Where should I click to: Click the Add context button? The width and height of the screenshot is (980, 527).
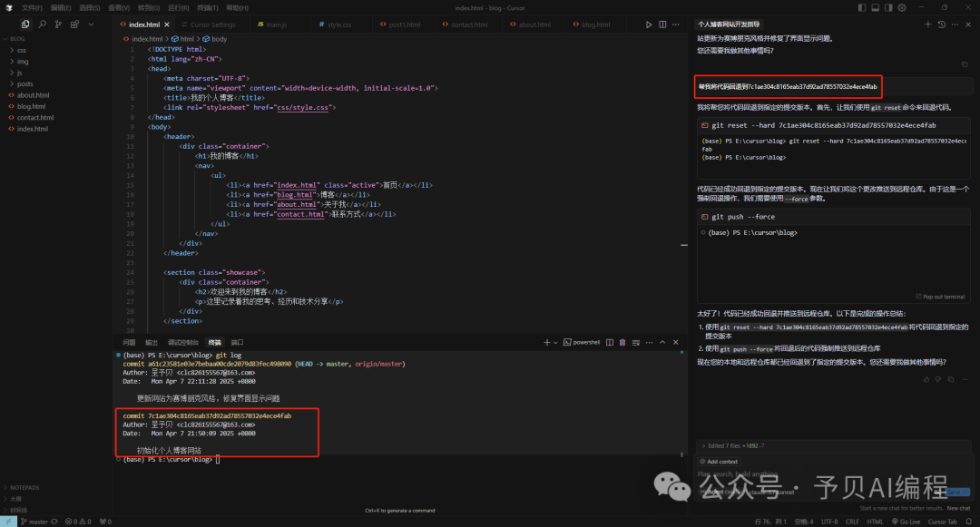tap(720, 462)
